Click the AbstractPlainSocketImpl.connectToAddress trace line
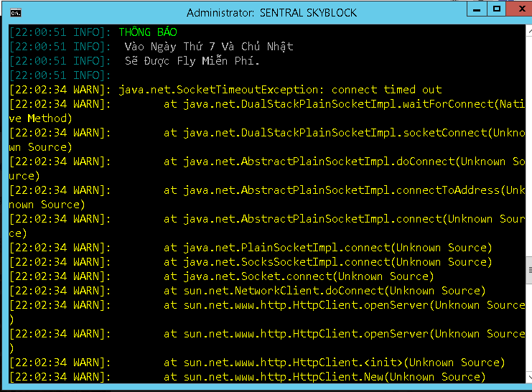 (x=343, y=190)
